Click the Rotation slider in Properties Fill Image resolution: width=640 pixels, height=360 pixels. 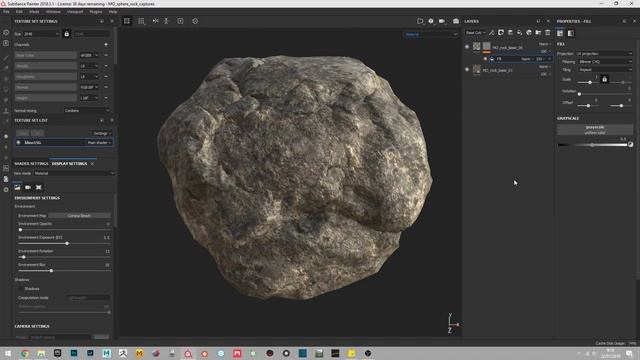click(x=605, y=94)
